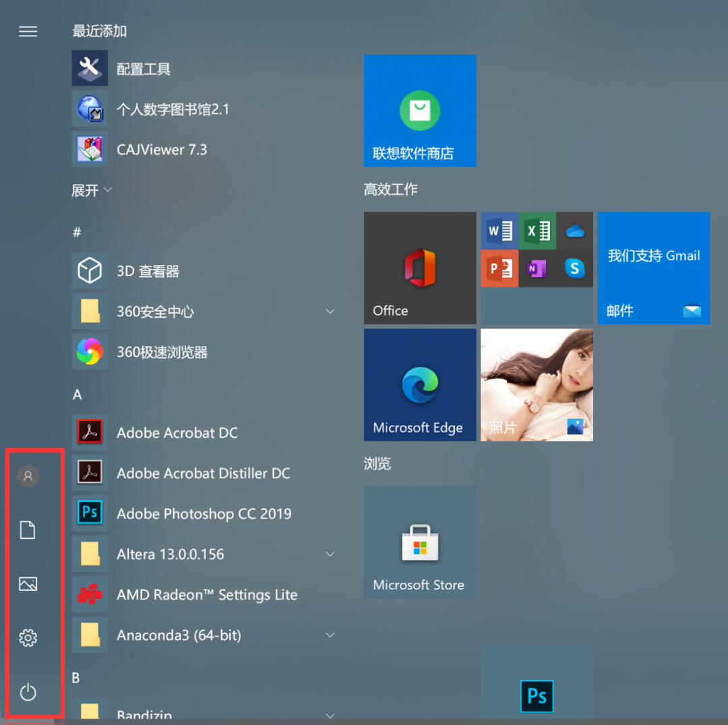Open 3D 查看器 cube icon
728x725 pixels.
90,270
